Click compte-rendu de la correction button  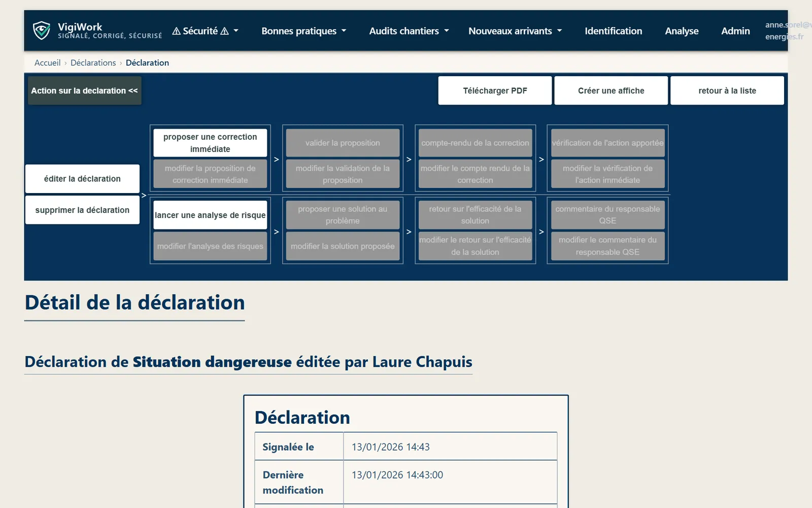475,143
